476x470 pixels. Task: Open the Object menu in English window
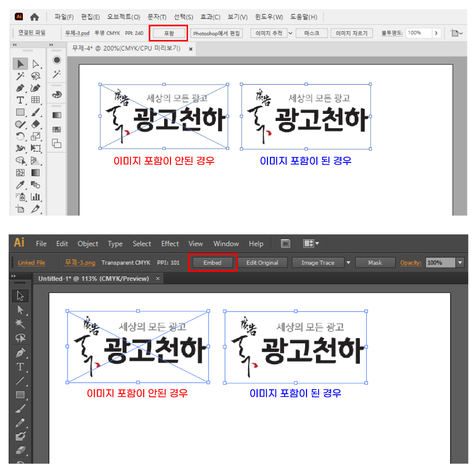pyautogui.click(x=88, y=243)
